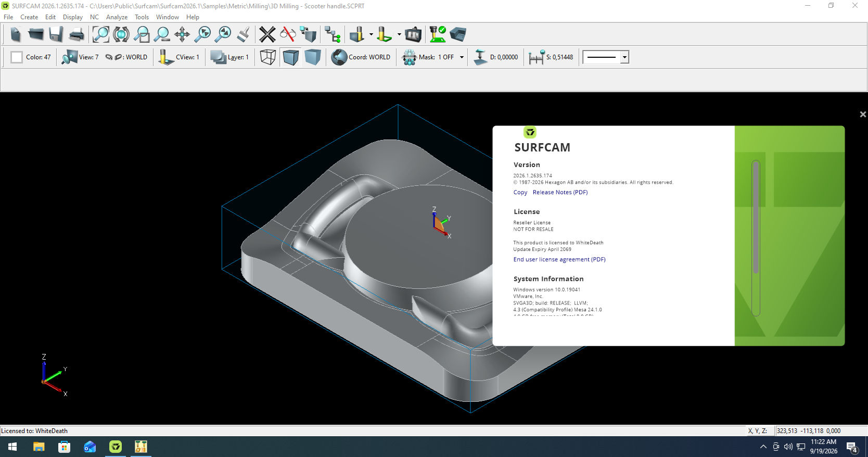The width and height of the screenshot is (868, 457).
Task: Click the machine simulation icon
Action: 413,35
